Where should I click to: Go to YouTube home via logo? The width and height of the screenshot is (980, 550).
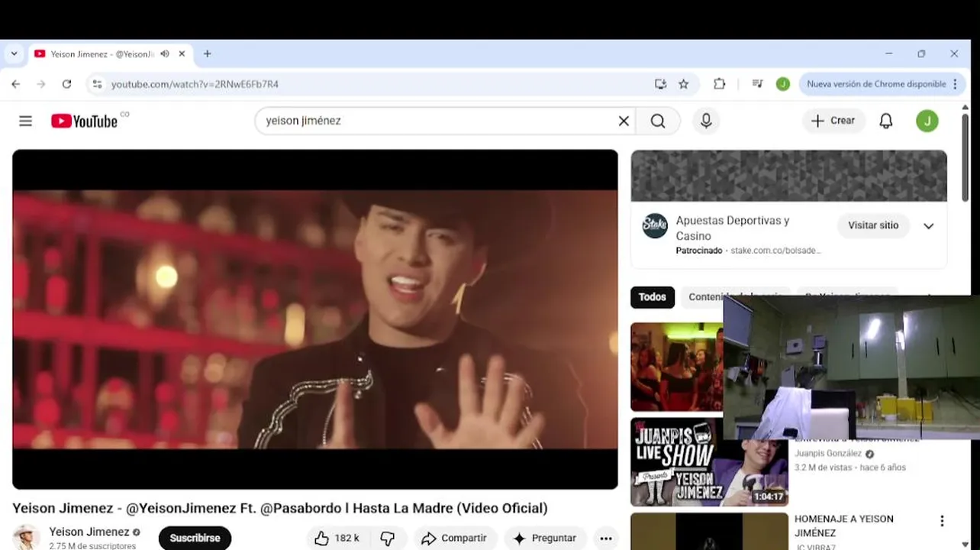point(84,121)
